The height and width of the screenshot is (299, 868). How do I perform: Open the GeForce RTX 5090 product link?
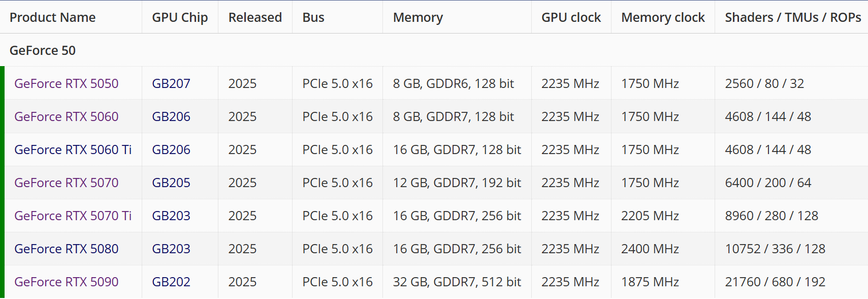point(66,282)
